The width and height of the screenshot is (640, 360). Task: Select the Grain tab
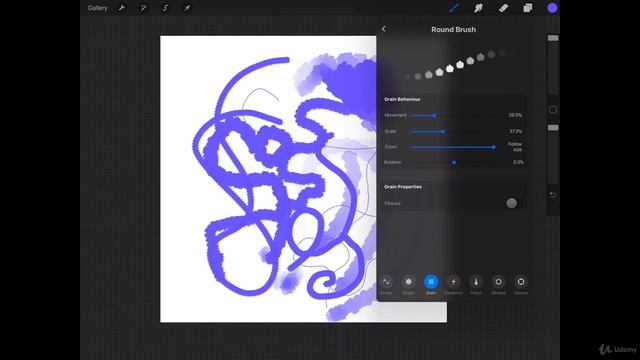point(431,284)
